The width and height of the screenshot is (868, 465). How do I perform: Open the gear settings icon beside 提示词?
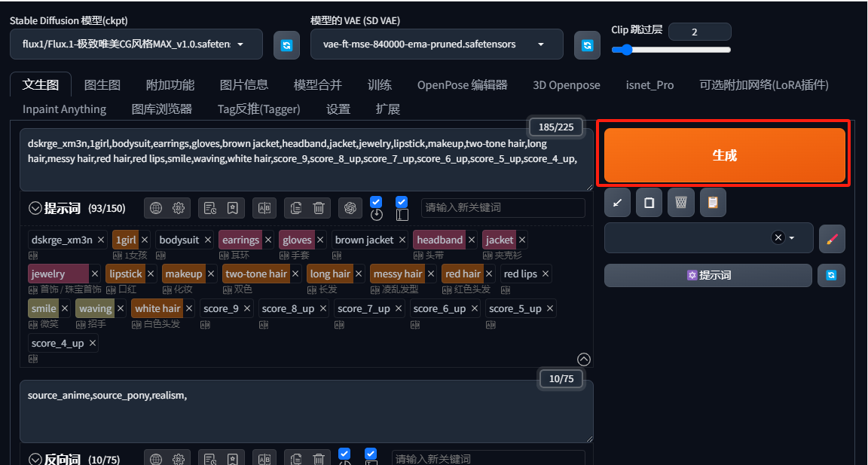pos(179,208)
